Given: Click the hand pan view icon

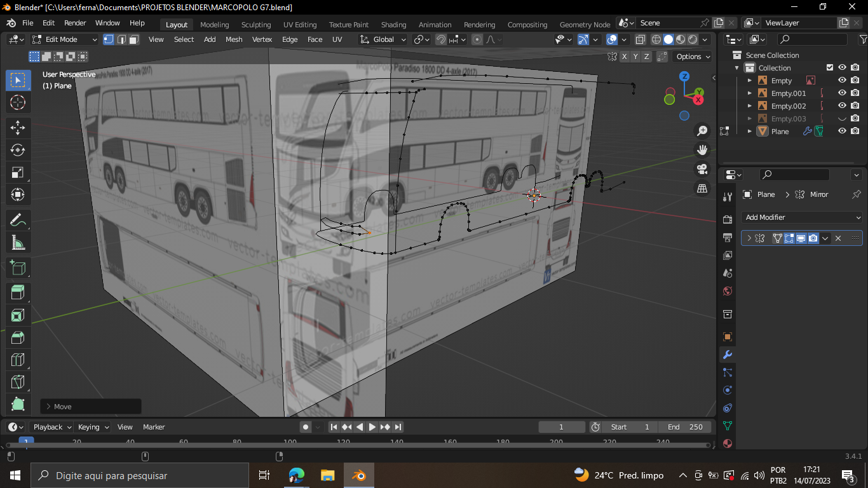Looking at the screenshot, I should (702, 150).
